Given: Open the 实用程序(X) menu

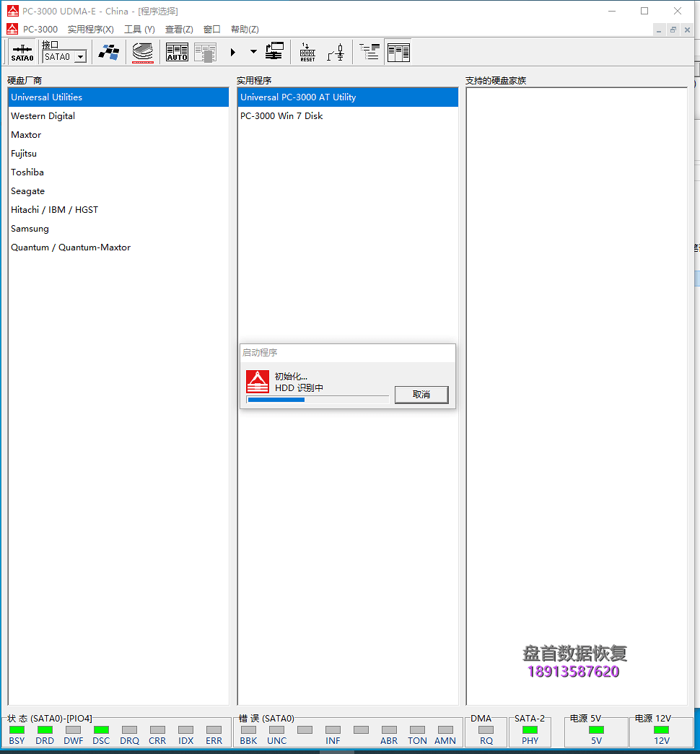Looking at the screenshot, I should coord(90,30).
